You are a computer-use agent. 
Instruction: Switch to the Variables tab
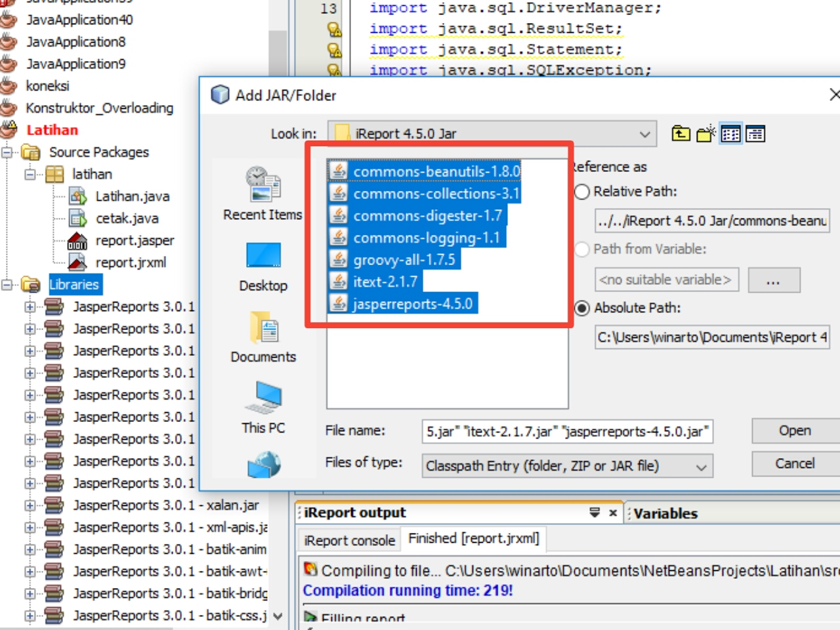coord(665,513)
